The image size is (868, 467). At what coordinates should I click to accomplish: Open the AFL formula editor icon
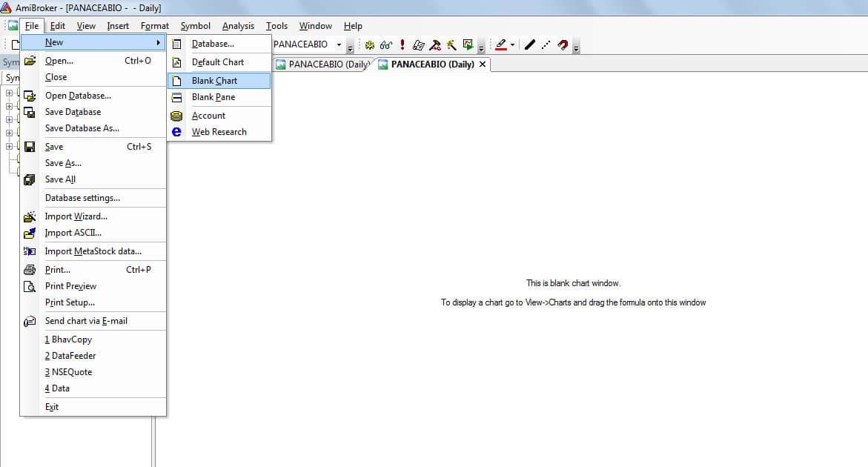click(417, 44)
